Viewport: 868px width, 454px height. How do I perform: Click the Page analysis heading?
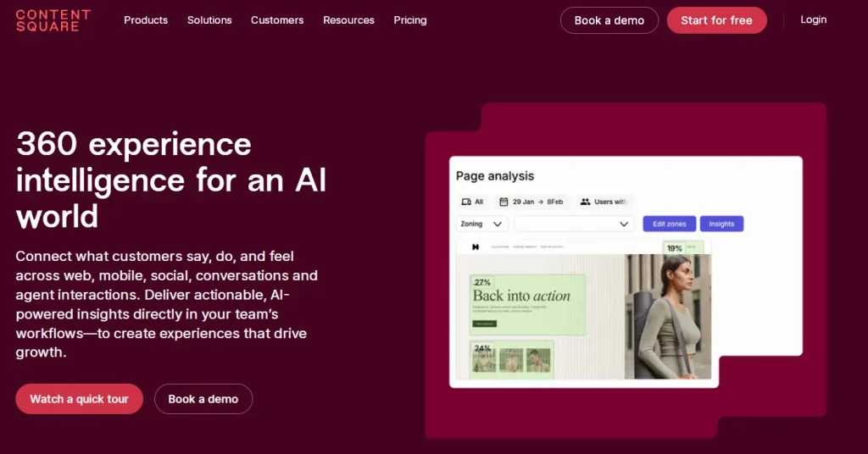coord(495,176)
